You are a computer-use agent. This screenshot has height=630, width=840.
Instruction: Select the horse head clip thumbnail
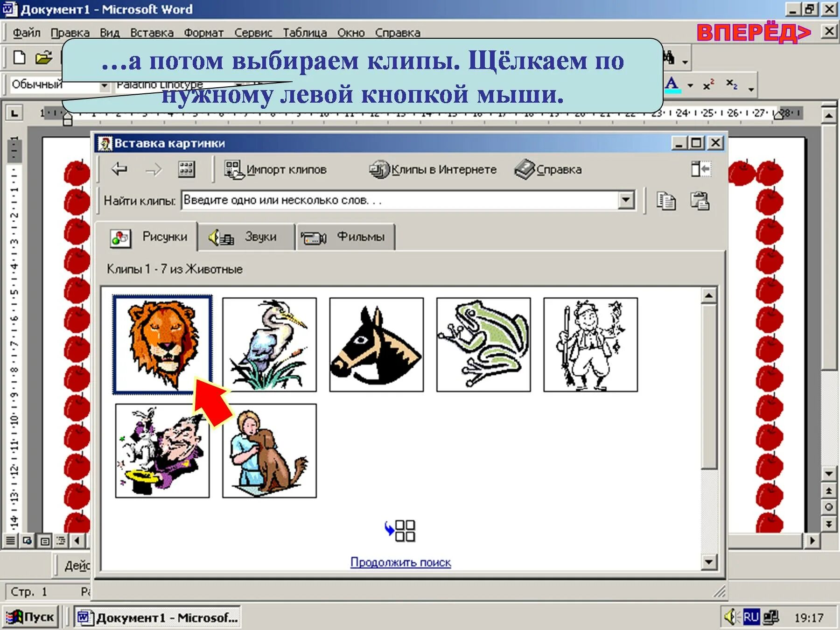(377, 344)
